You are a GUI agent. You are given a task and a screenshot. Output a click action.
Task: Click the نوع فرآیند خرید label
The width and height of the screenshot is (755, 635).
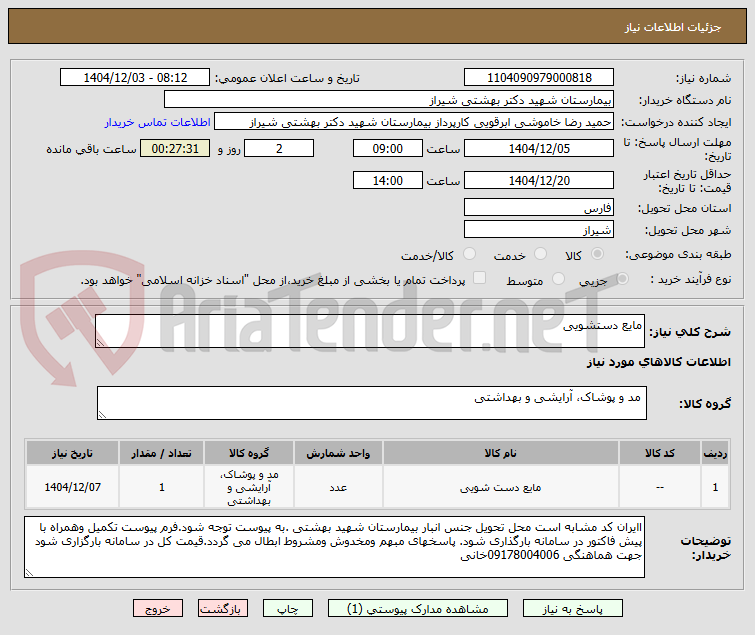pyautogui.click(x=690, y=279)
